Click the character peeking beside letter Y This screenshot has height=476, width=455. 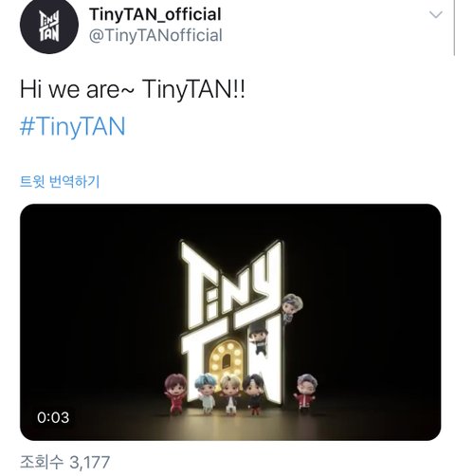[292, 308]
